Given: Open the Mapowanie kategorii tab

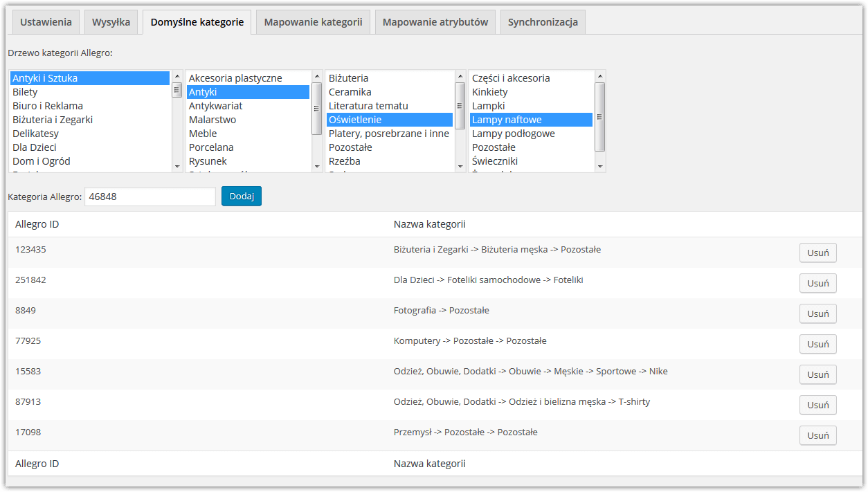Looking at the screenshot, I should click(313, 22).
